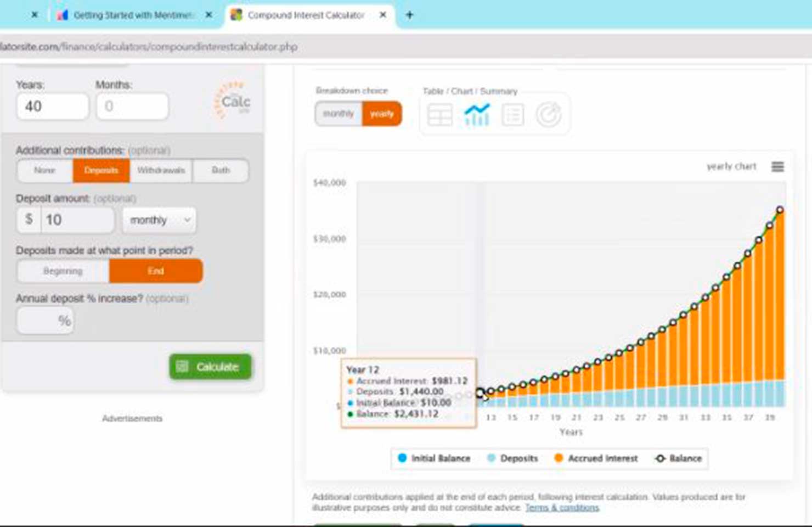
Task: Select the Withdrawals contribution option
Action: coord(161,170)
